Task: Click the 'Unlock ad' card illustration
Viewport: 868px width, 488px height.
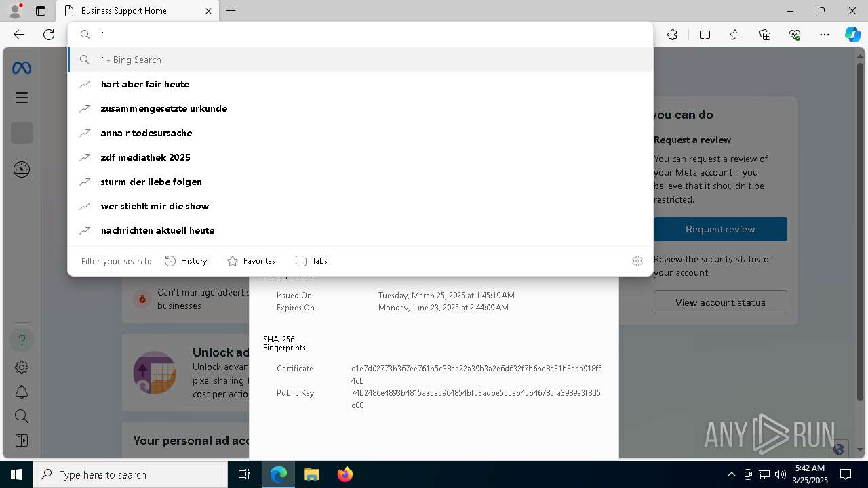Action: pos(155,373)
